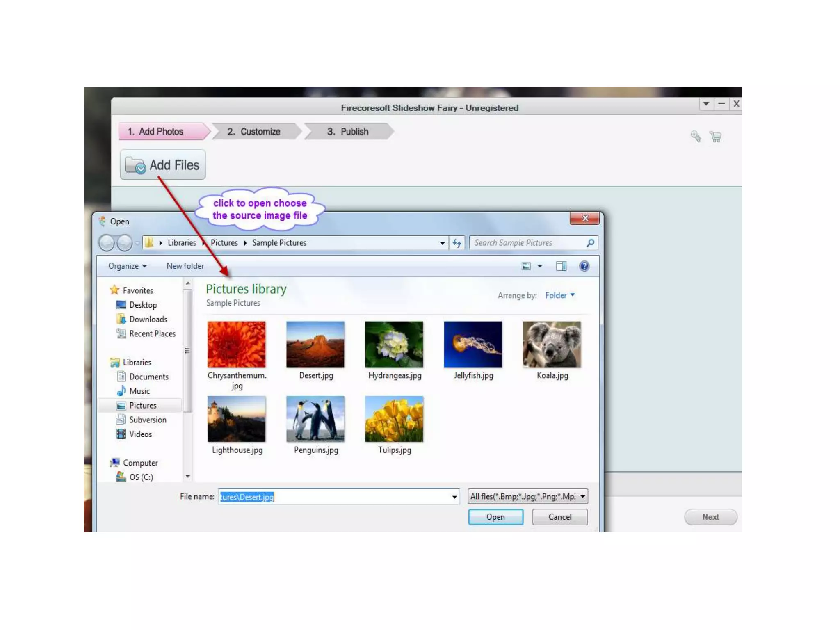840x630 pixels.
Task: Click the Open button in the dialog
Action: click(495, 517)
